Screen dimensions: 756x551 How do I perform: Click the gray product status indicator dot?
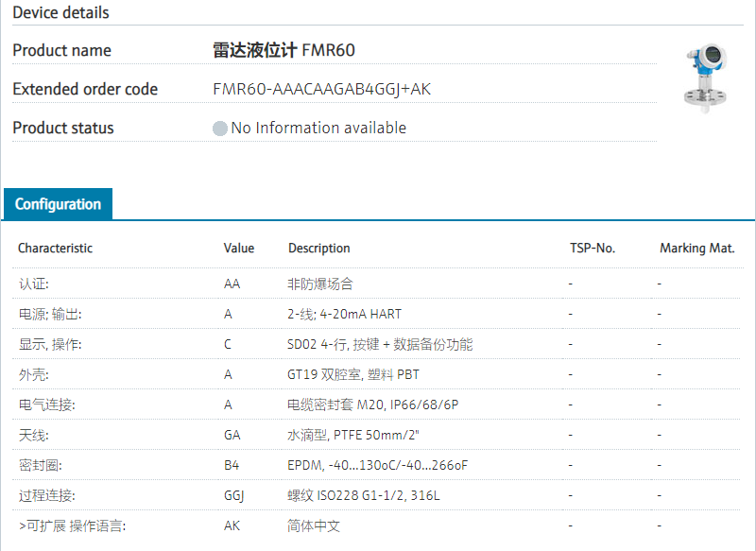point(220,129)
